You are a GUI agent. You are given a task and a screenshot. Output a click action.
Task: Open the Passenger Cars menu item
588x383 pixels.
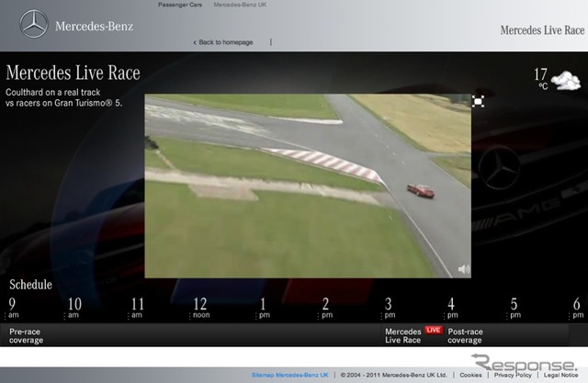tap(180, 5)
